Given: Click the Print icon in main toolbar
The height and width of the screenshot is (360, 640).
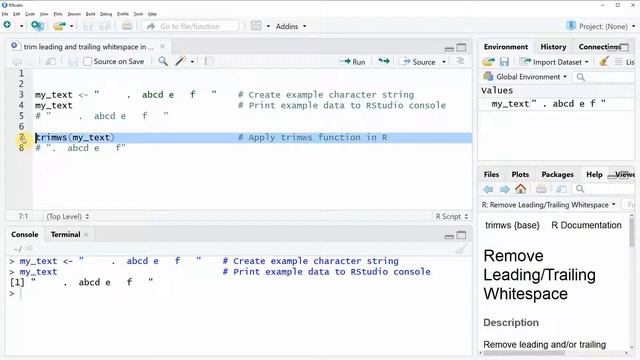Looking at the screenshot, I should 127,26.
